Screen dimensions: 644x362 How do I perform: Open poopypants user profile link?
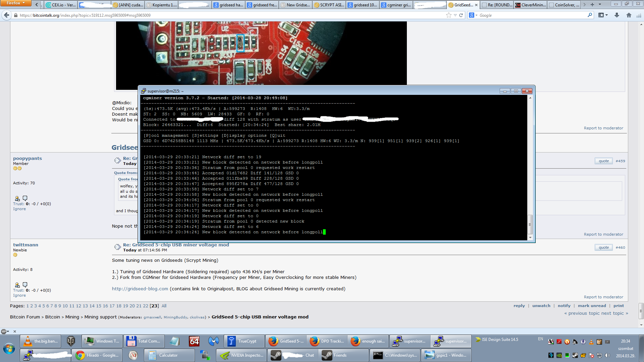tap(28, 158)
